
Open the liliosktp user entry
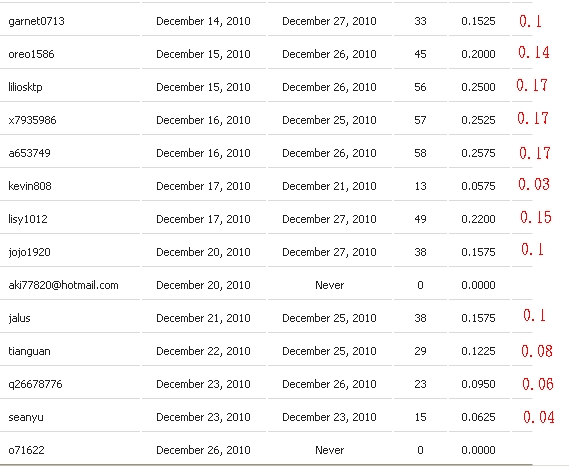tap(25, 87)
